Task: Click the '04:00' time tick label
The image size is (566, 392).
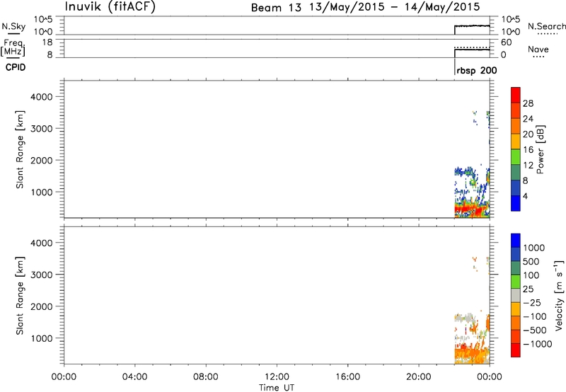Action: pos(134,377)
